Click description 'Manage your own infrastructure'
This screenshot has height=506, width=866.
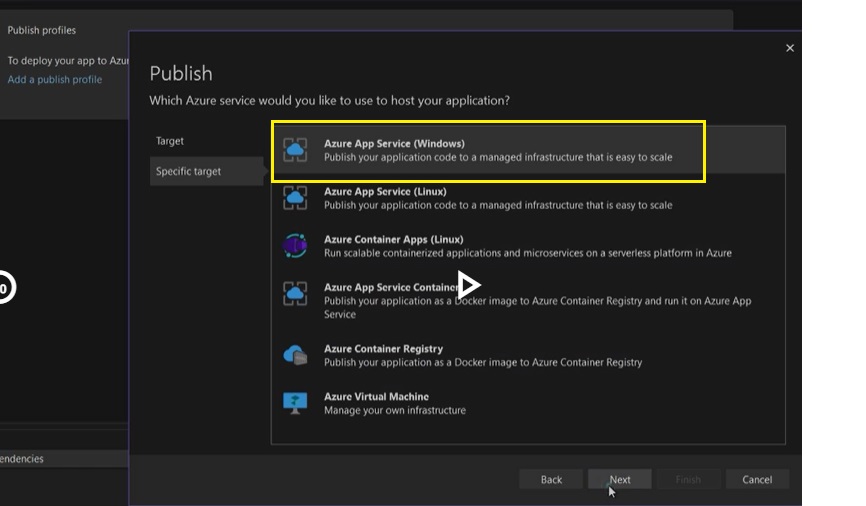pyautogui.click(x=395, y=410)
